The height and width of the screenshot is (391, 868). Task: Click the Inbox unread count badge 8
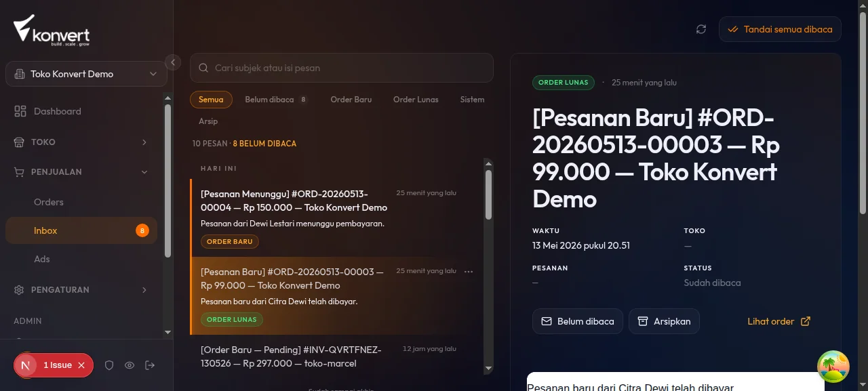coord(142,230)
